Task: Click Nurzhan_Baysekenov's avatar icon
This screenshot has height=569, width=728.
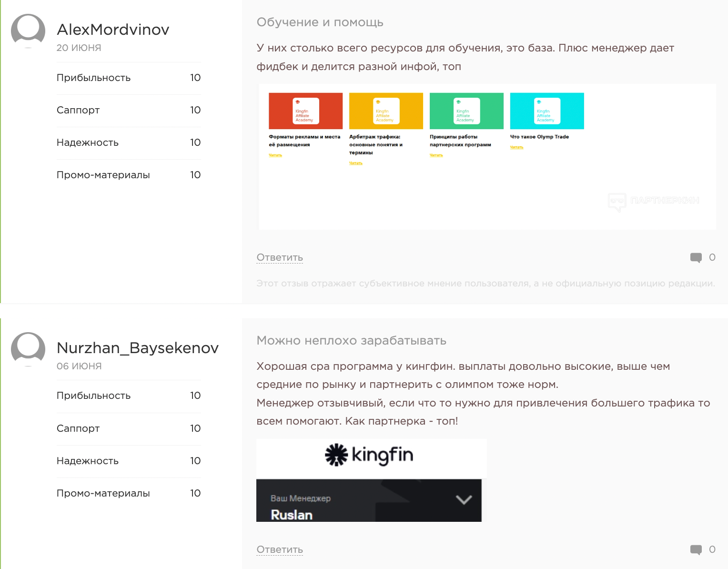Action: coord(28,349)
